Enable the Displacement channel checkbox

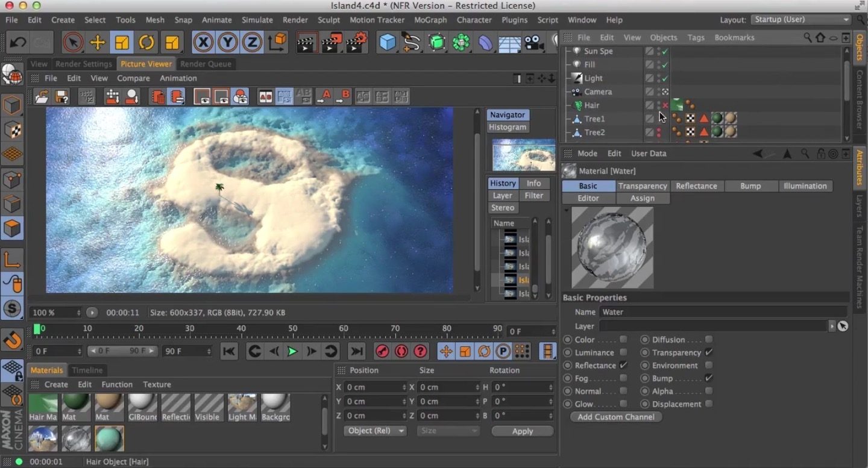[x=709, y=404]
